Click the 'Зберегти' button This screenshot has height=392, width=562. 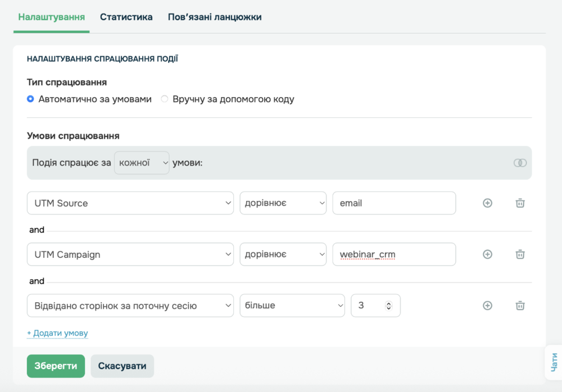56,366
